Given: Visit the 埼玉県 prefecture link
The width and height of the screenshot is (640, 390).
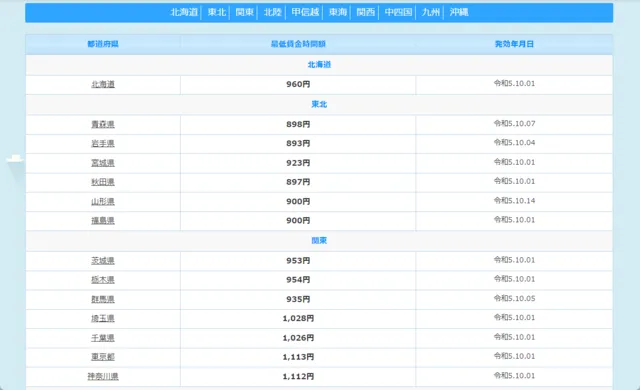Looking at the screenshot, I should tap(103, 319).
